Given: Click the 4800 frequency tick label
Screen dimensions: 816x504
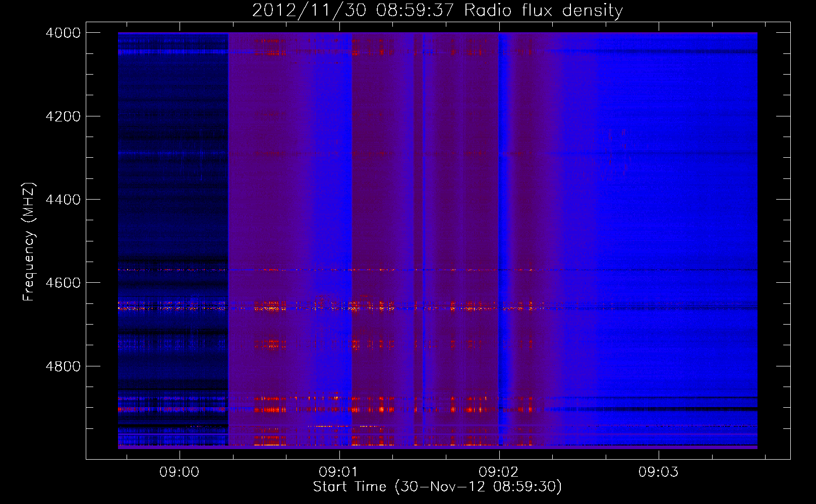Looking at the screenshot, I should (63, 366).
